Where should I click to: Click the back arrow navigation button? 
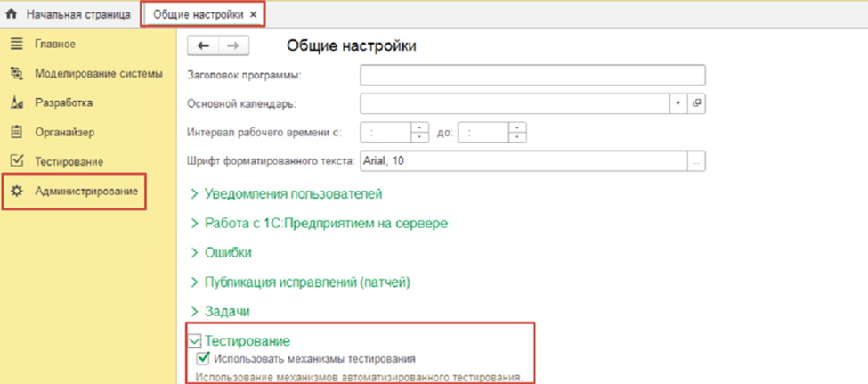(203, 46)
